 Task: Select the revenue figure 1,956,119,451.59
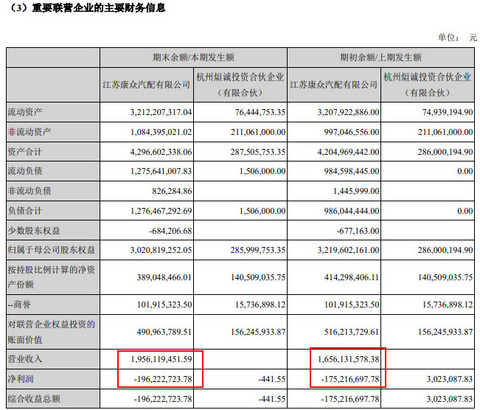tap(161, 359)
